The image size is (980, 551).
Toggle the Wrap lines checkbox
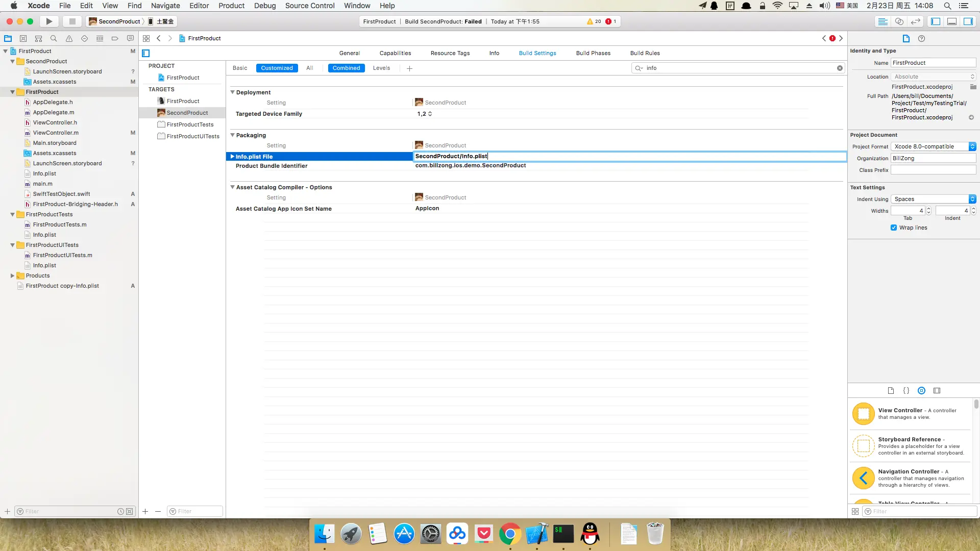(x=894, y=228)
